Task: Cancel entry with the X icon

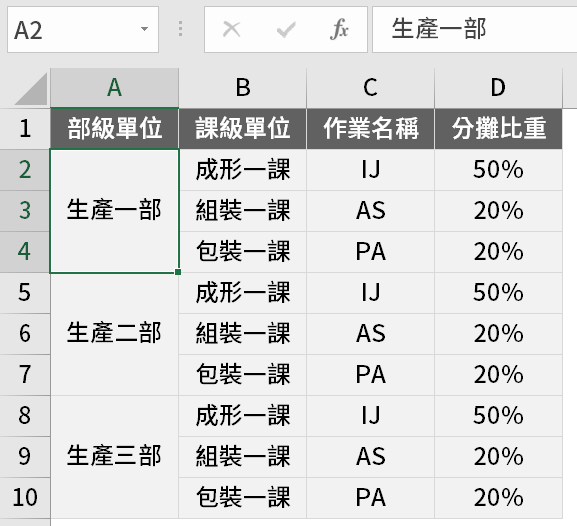Action: pos(231,29)
